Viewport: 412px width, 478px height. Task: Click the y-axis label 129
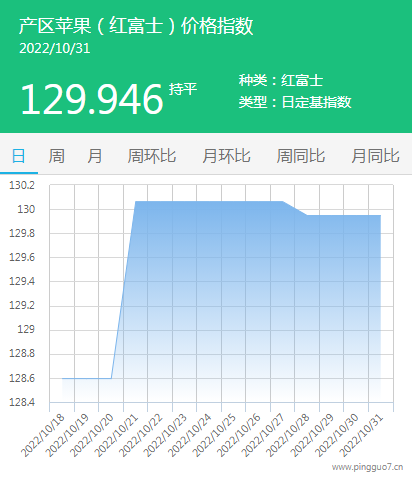[26, 329]
